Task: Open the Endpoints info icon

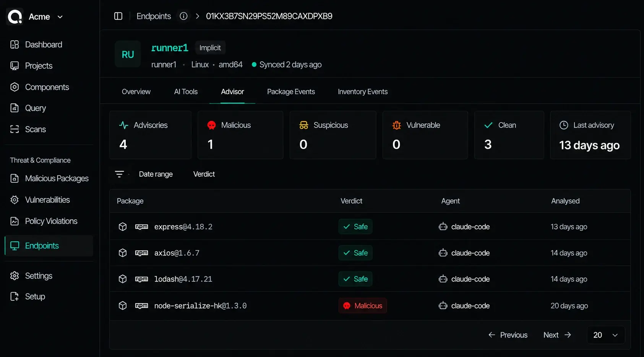Action: pos(183,16)
